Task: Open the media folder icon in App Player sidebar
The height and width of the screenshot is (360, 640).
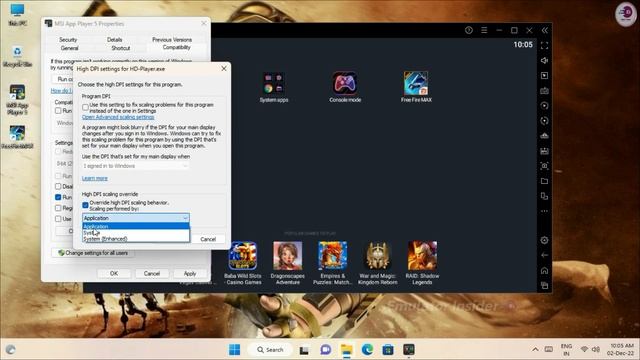Action: click(x=544, y=181)
